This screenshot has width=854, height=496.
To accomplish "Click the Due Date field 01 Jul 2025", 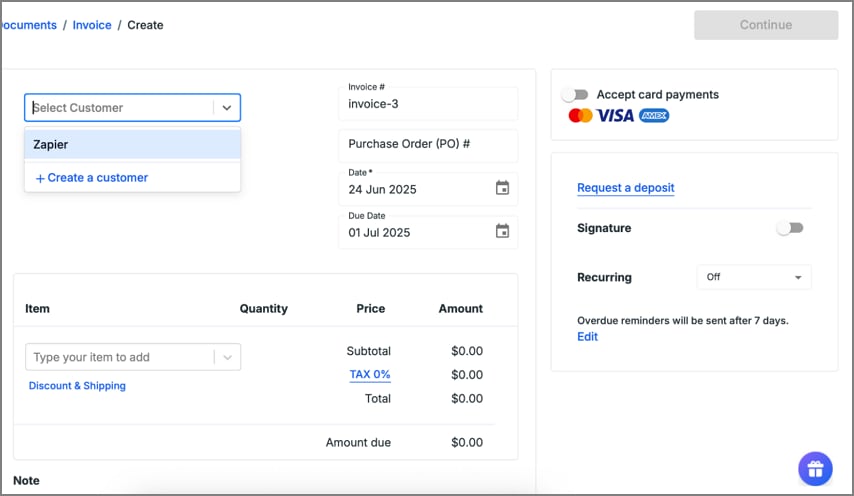I will [428, 232].
